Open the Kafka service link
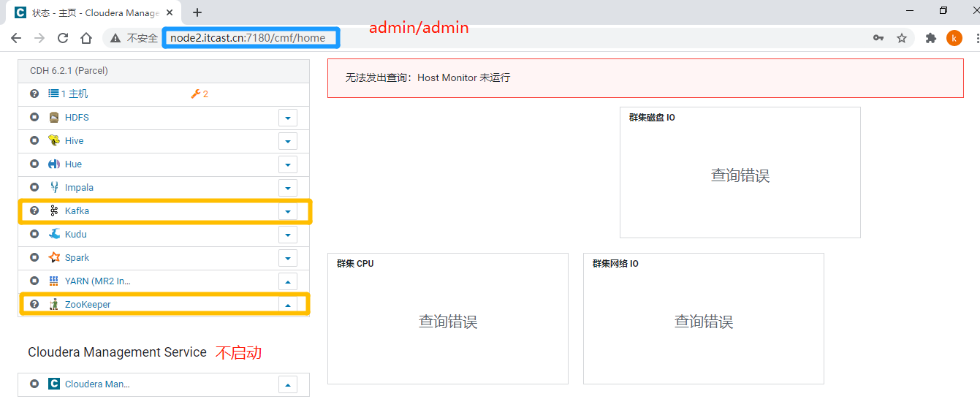This screenshot has width=980, height=410. pos(77,211)
